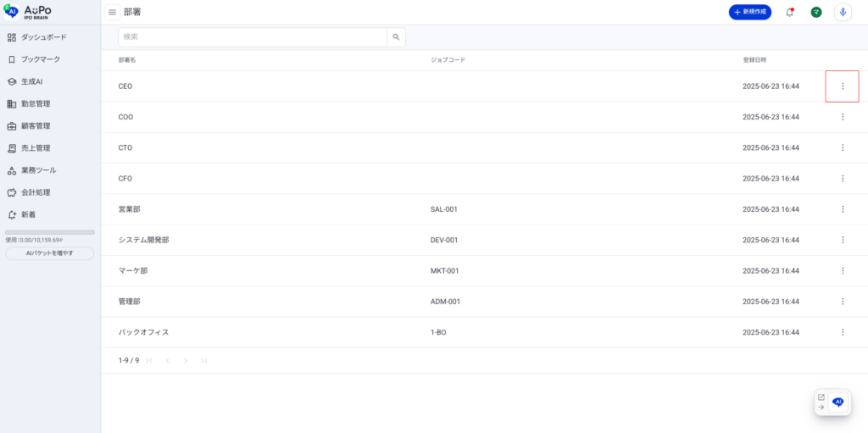
Task: Open 勤怠管理 from the sidebar
Action: tap(36, 103)
